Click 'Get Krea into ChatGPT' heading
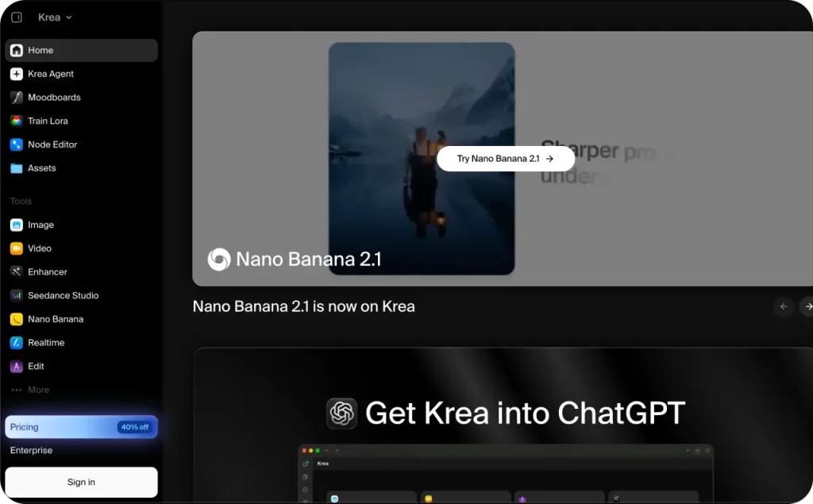The height and width of the screenshot is (504, 813). (526, 414)
